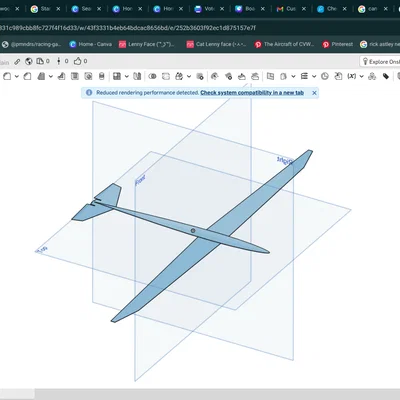The height and width of the screenshot is (400, 400).
Task: Click the Explore Onshape button
Action: (380, 62)
